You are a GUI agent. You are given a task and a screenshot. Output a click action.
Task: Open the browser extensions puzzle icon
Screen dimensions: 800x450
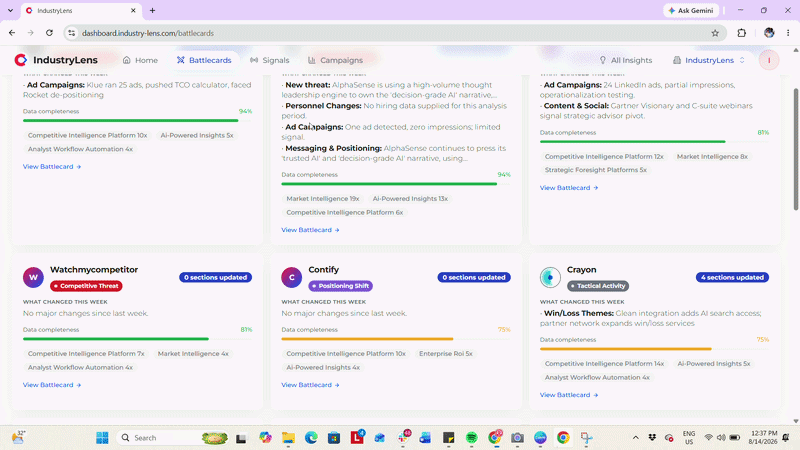tap(741, 33)
